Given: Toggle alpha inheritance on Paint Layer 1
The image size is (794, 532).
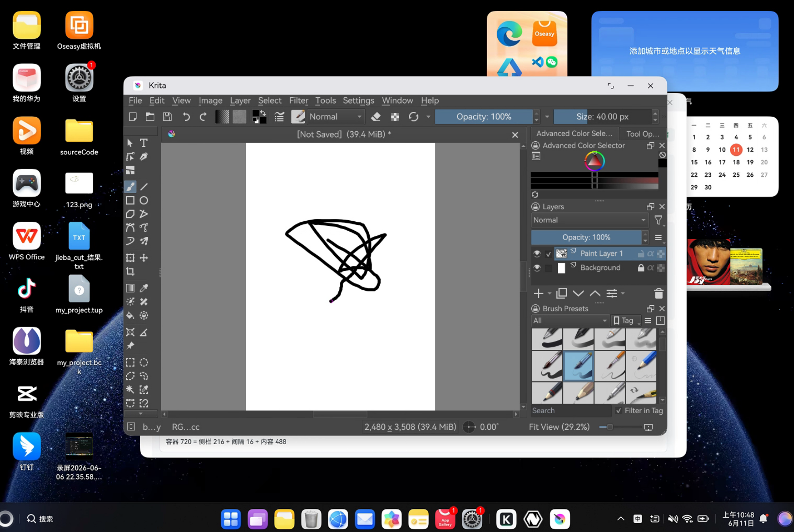Looking at the screenshot, I should pos(650,253).
